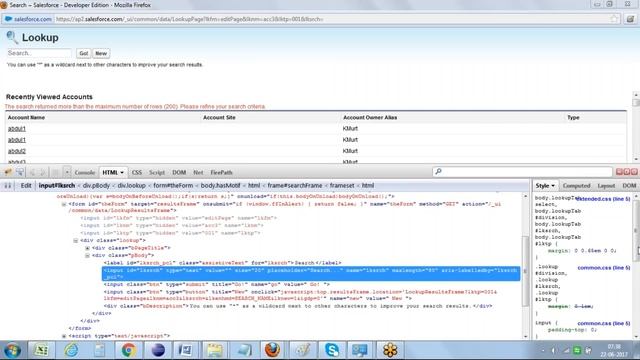Select div.lookup in the breadcrumb
Viewport: 640px width, 360px height.
(x=131, y=186)
